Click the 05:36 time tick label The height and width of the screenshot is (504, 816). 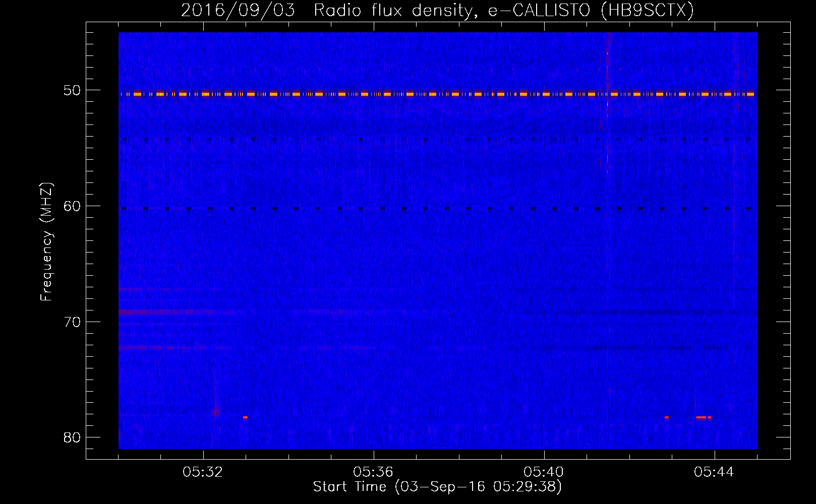pos(373,472)
